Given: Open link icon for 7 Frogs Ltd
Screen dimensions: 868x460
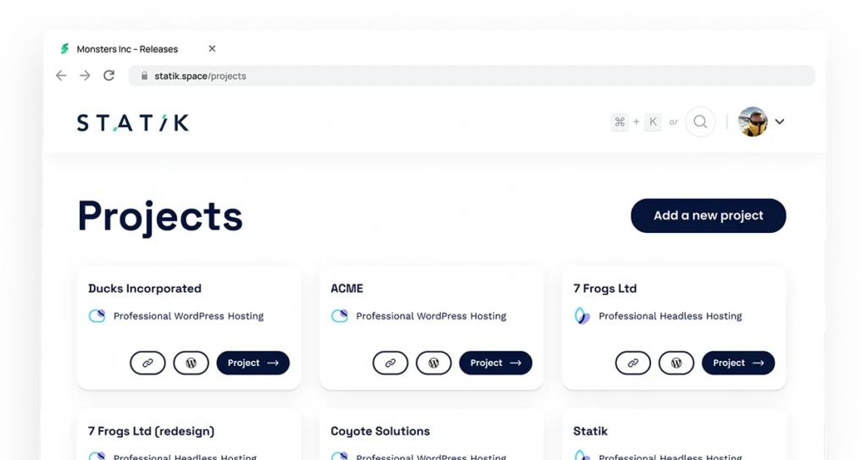Looking at the screenshot, I should click(632, 363).
